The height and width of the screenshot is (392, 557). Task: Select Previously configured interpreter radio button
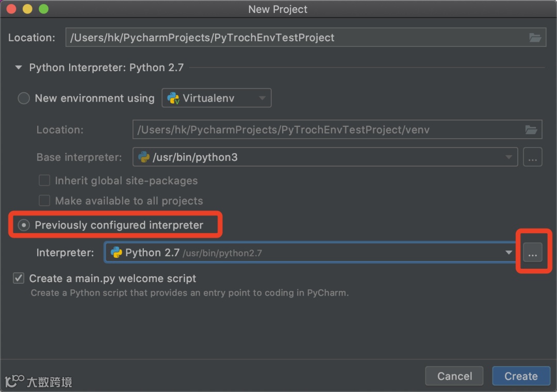coord(24,225)
